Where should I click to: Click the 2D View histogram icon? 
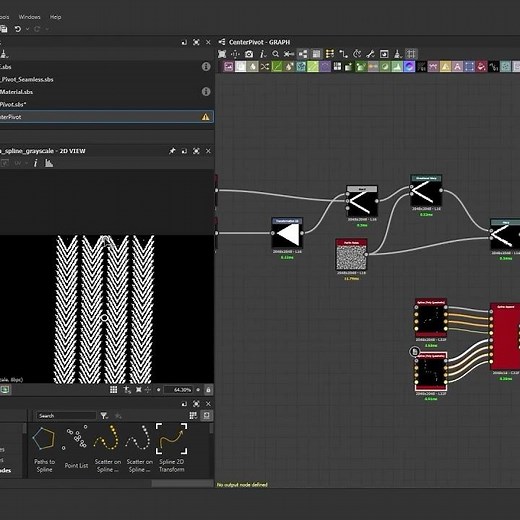[x=49, y=163]
